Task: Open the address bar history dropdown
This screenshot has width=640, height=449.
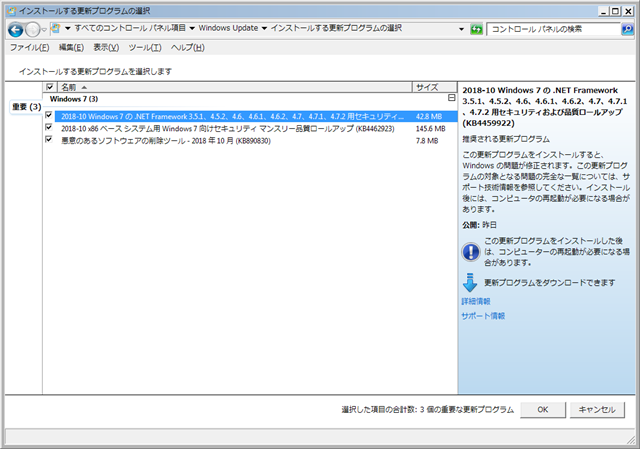Action: [461, 29]
